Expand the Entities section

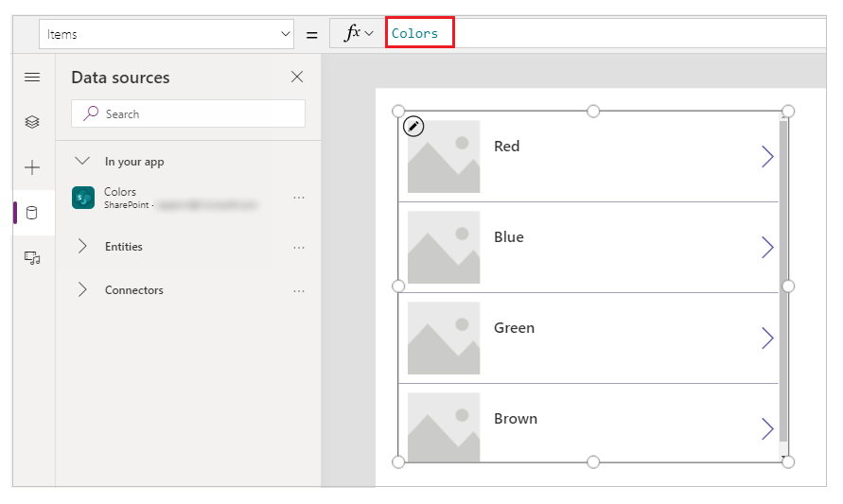point(82,246)
